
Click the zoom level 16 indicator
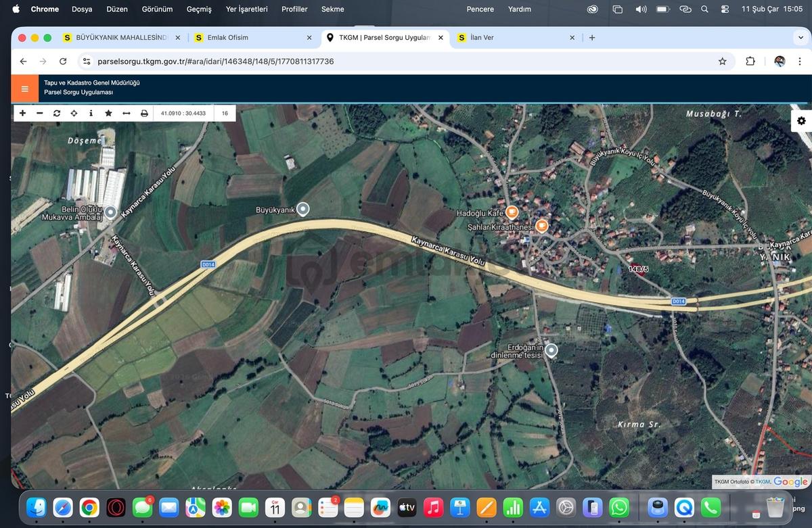tap(225, 114)
